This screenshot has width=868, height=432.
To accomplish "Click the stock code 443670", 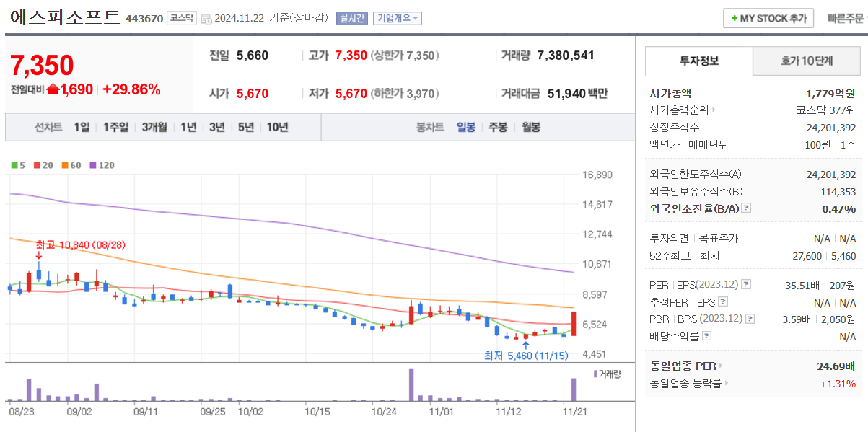I will (x=144, y=19).
